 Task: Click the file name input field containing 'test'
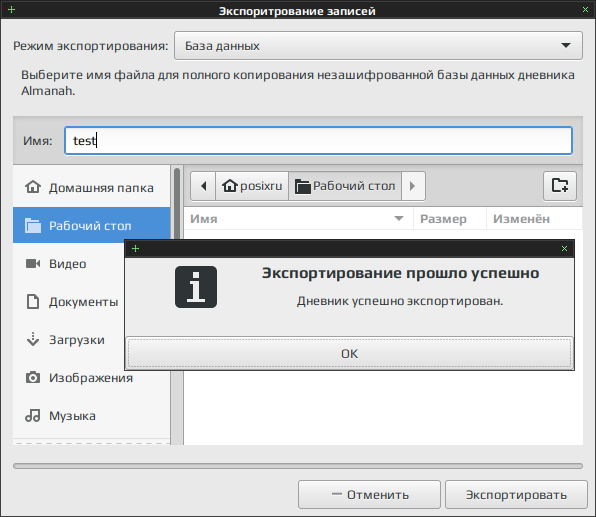[319, 141]
